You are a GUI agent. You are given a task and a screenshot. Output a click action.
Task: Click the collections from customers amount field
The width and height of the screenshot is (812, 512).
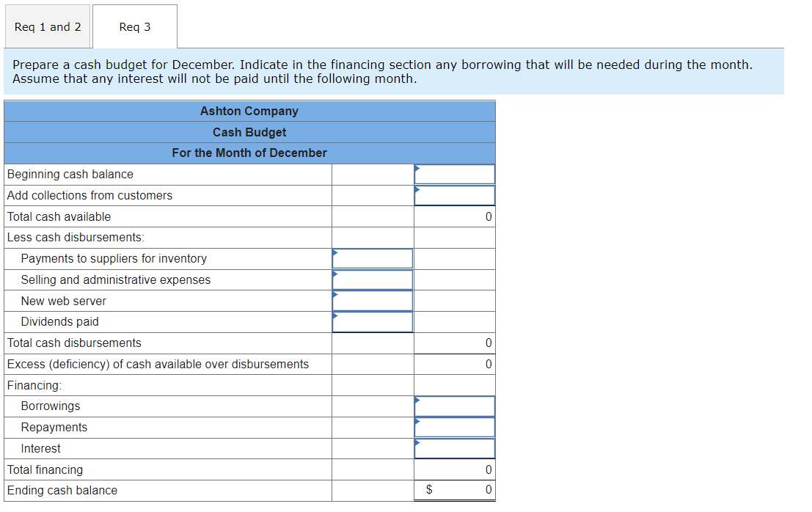click(454, 196)
